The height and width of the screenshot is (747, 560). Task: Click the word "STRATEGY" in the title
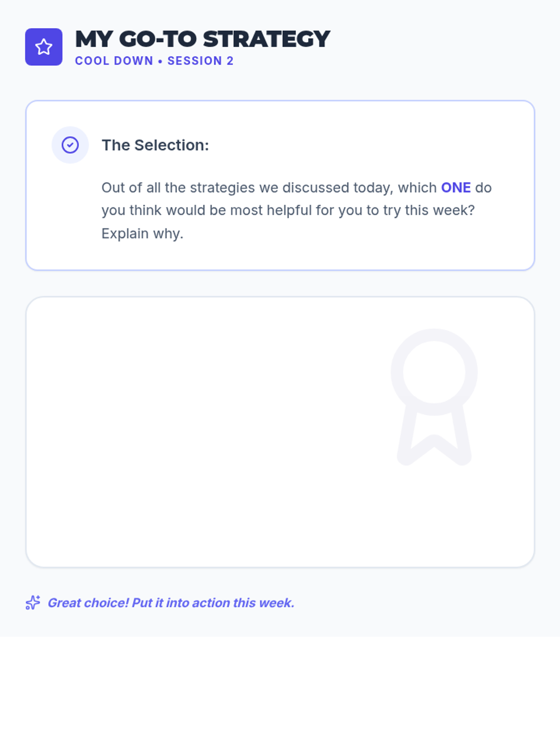[x=266, y=39]
